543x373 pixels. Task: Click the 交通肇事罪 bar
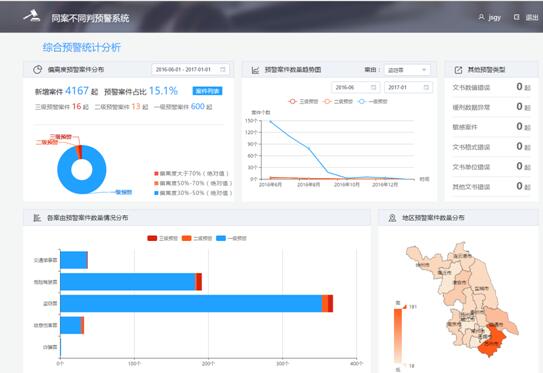coord(74,260)
